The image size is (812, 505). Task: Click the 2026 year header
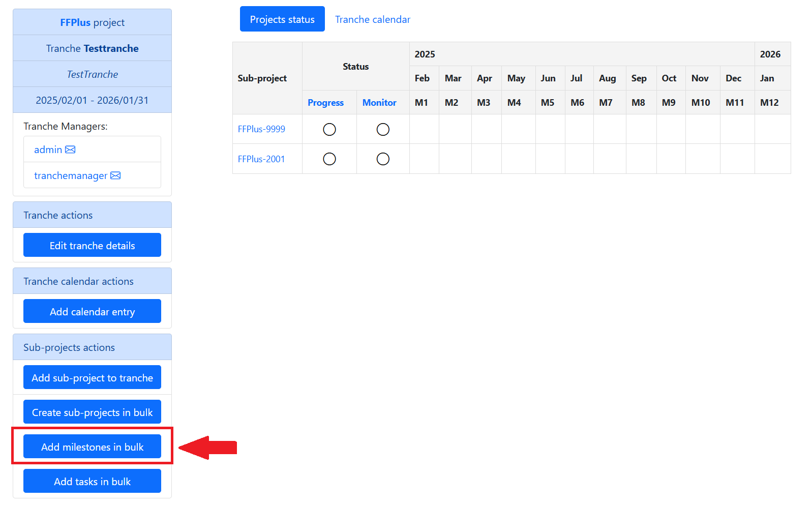(773, 54)
